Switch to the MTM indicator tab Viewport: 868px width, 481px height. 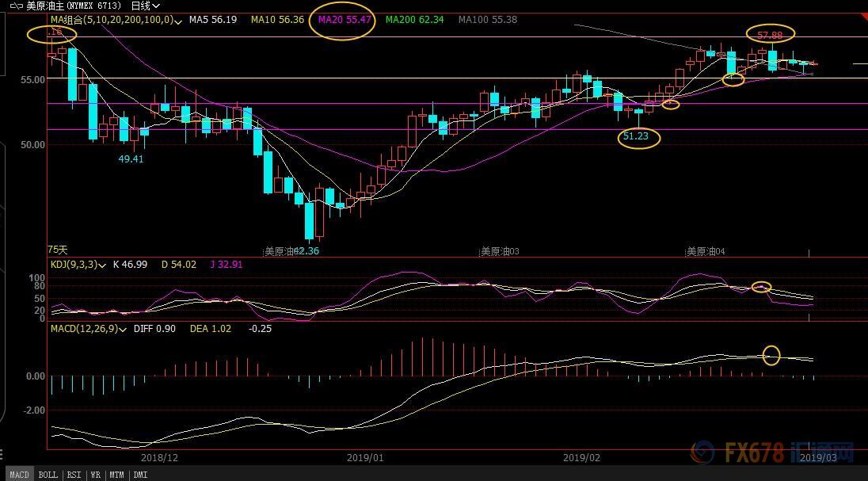point(116,475)
